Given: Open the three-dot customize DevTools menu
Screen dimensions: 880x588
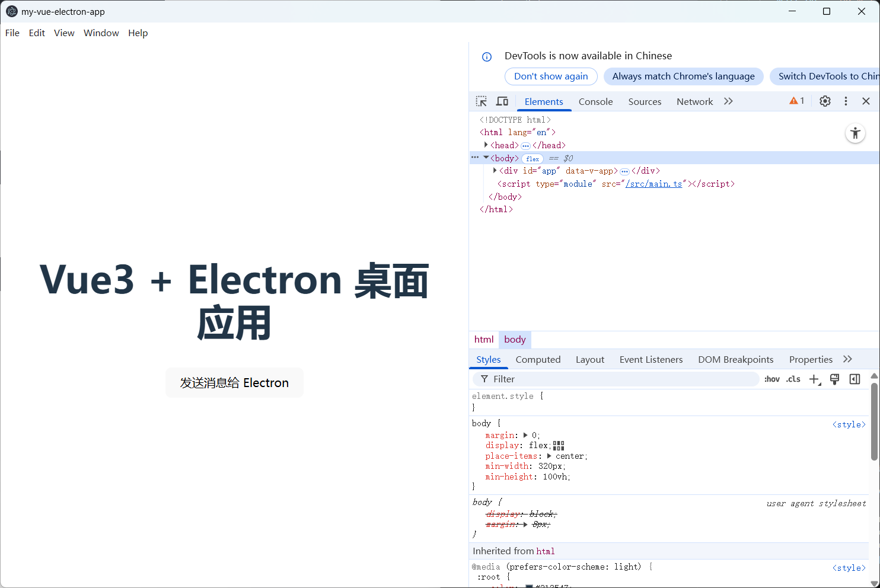Looking at the screenshot, I should [x=846, y=101].
